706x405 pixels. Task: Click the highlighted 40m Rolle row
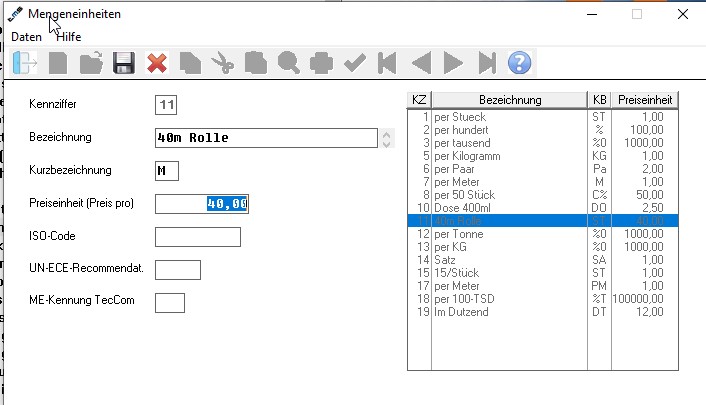(543, 221)
